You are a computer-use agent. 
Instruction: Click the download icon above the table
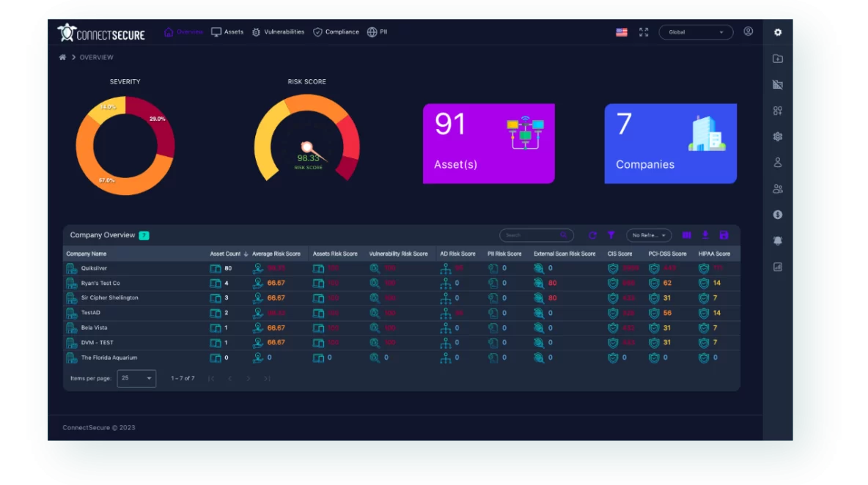(x=705, y=235)
